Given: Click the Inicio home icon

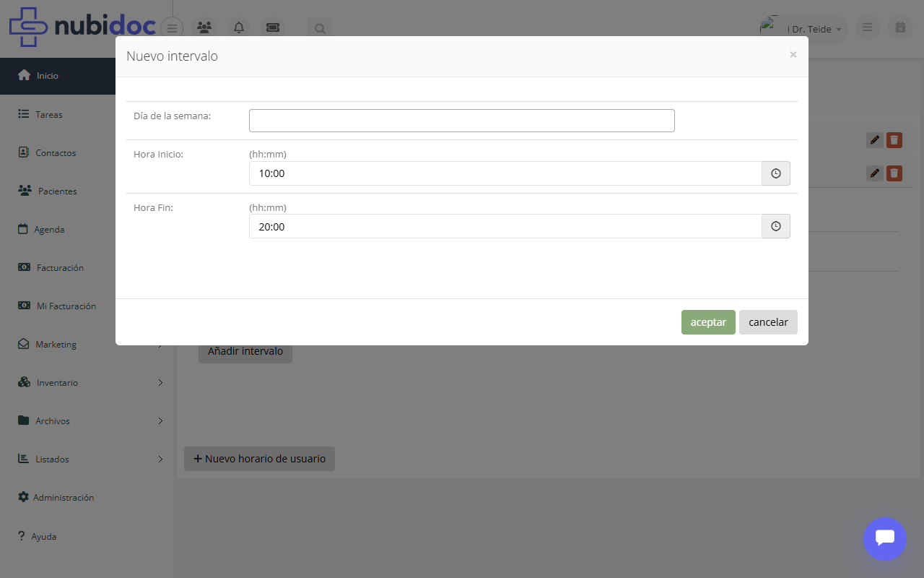Looking at the screenshot, I should (24, 75).
